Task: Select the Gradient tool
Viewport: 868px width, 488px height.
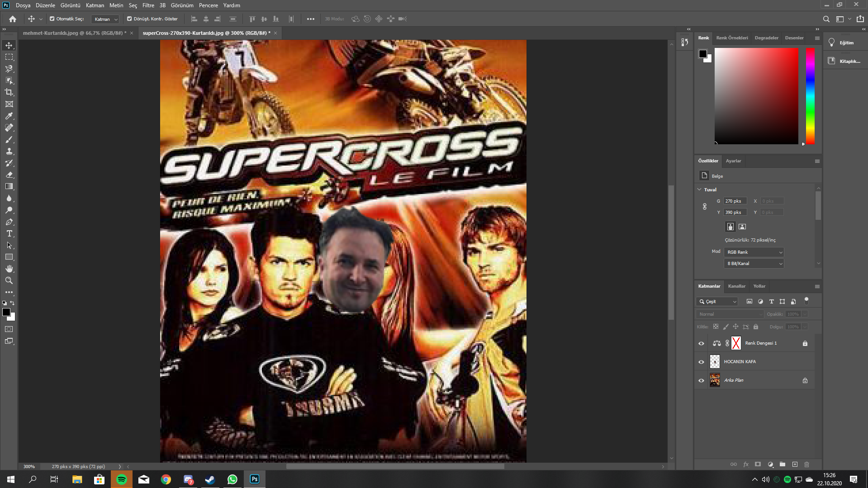Action: (x=9, y=186)
